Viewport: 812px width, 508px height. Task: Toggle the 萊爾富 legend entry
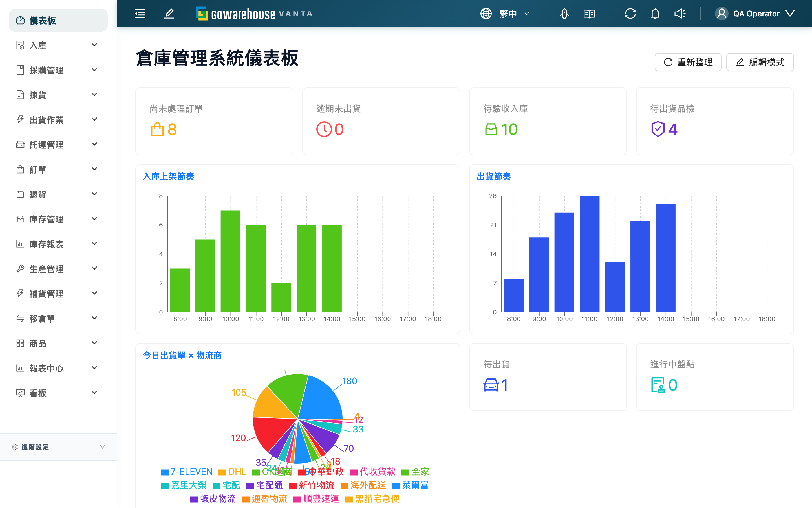[410, 485]
